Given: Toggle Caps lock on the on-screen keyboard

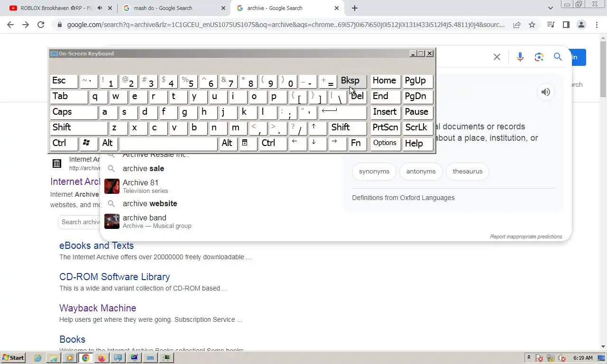Looking at the screenshot, I should coord(74,112).
